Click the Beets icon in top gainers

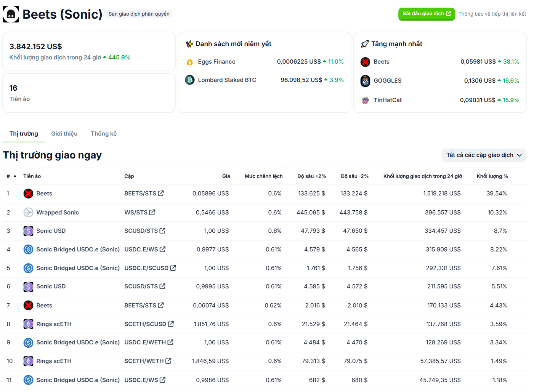[x=365, y=62]
